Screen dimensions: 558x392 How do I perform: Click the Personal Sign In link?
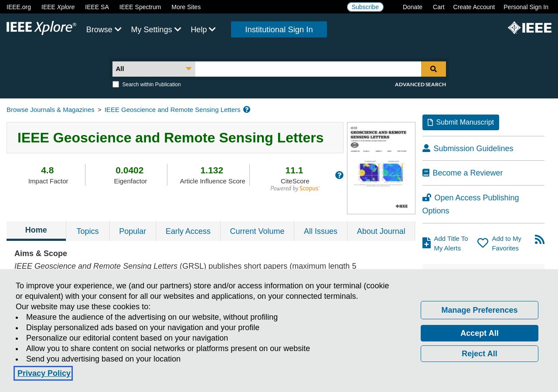[526, 7]
